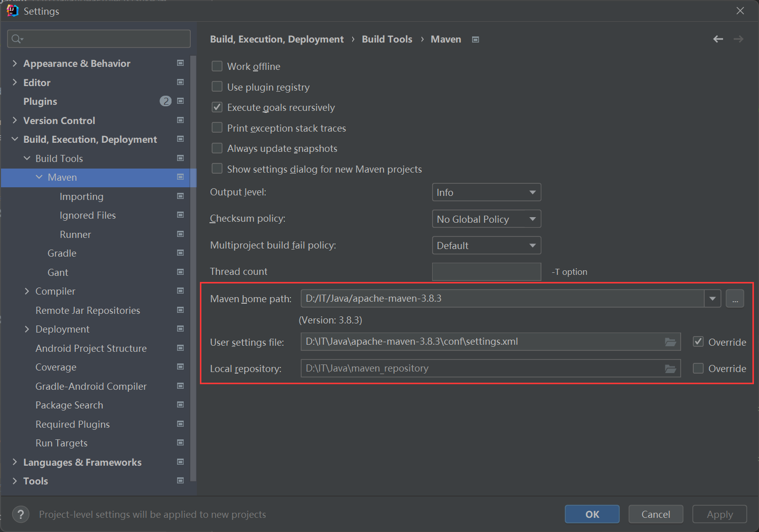Enable Show settings dialog for new Maven projects
The height and width of the screenshot is (532, 759).
tap(217, 169)
